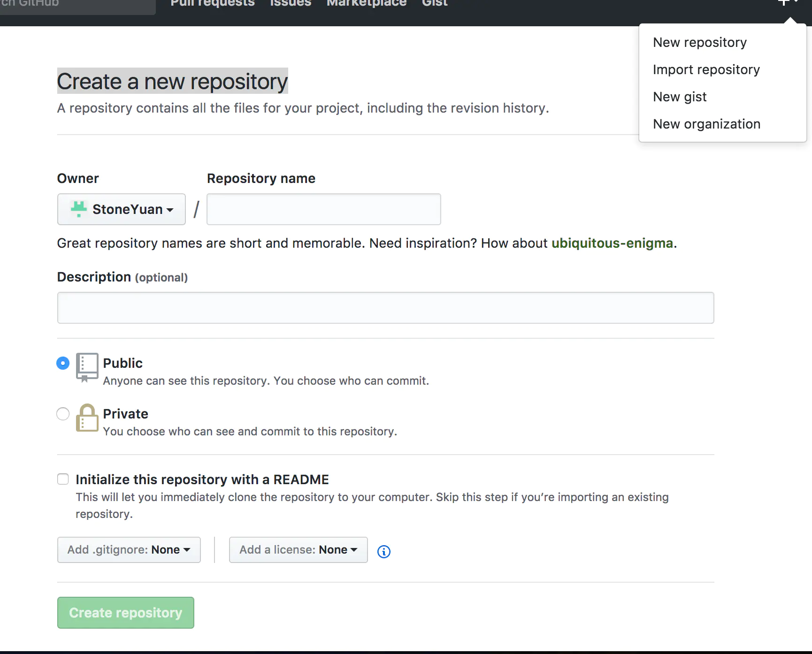The height and width of the screenshot is (654, 812).
Task: Select the Public radio button
Action: 63,363
